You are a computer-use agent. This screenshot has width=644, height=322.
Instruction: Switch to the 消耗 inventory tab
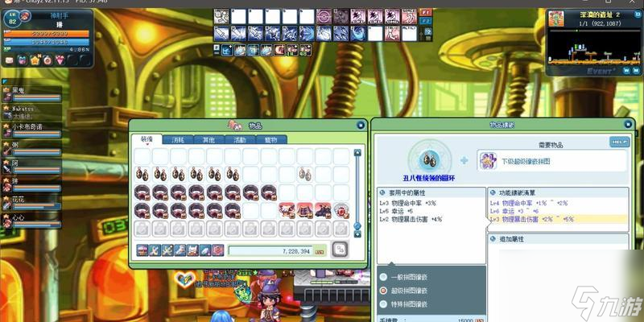pos(178,139)
